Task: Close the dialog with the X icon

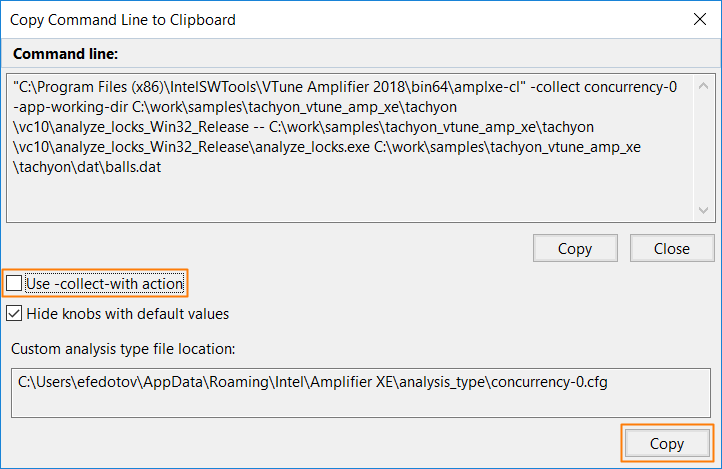Action: pyautogui.click(x=699, y=19)
